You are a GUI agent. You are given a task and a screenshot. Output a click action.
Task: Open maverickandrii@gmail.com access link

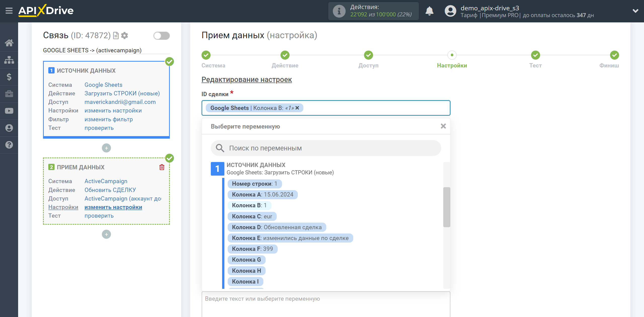tap(120, 102)
